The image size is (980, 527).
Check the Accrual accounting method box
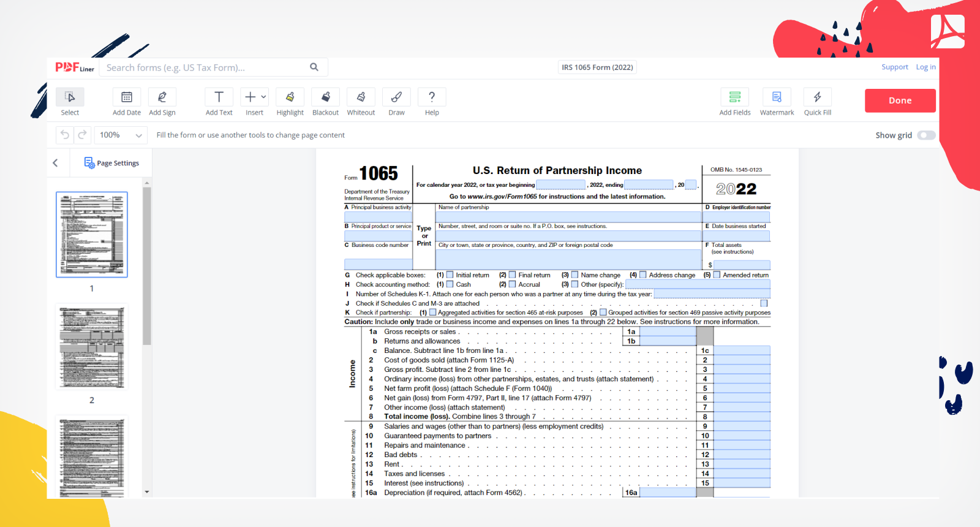tap(513, 284)
